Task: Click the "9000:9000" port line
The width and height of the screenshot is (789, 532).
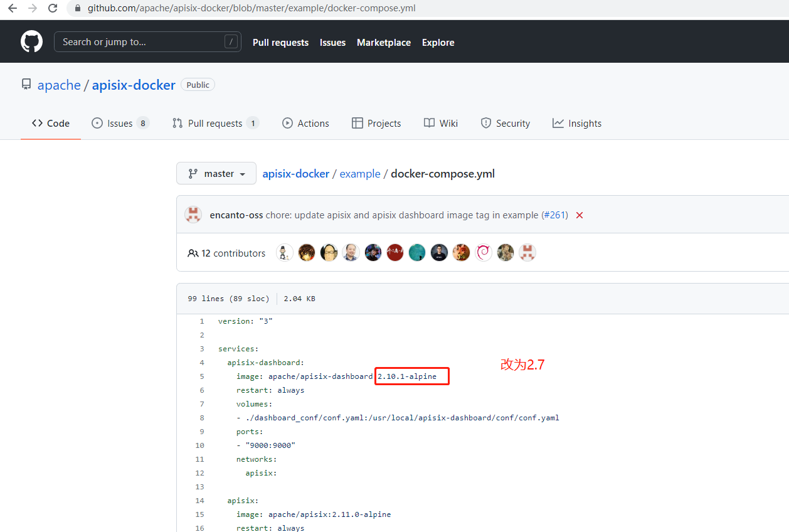Action: click(266, 445)
